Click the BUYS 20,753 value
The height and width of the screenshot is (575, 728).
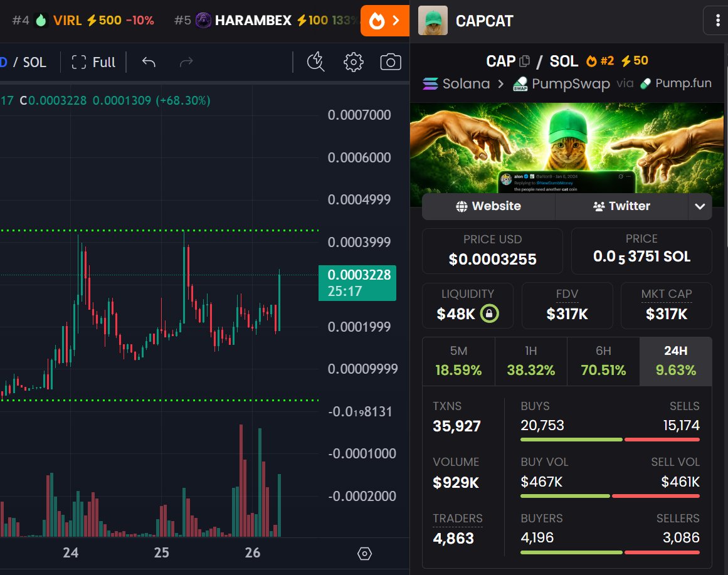[x=542, y=425]
